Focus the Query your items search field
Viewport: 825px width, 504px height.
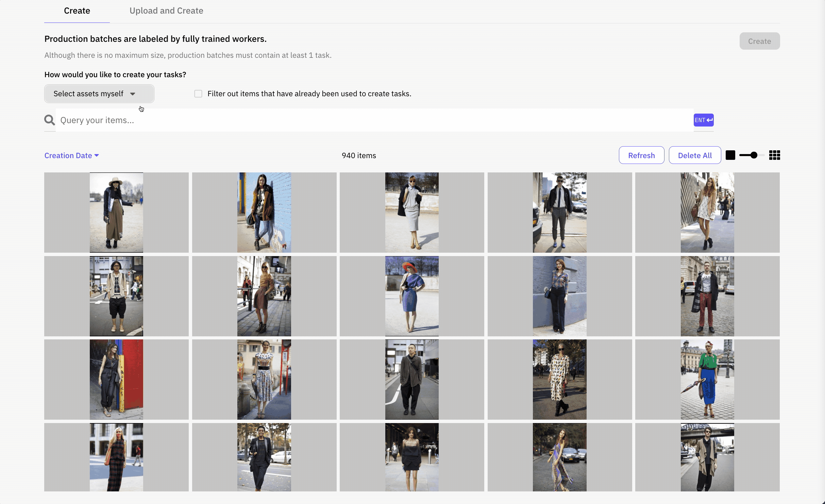(374, 120)
